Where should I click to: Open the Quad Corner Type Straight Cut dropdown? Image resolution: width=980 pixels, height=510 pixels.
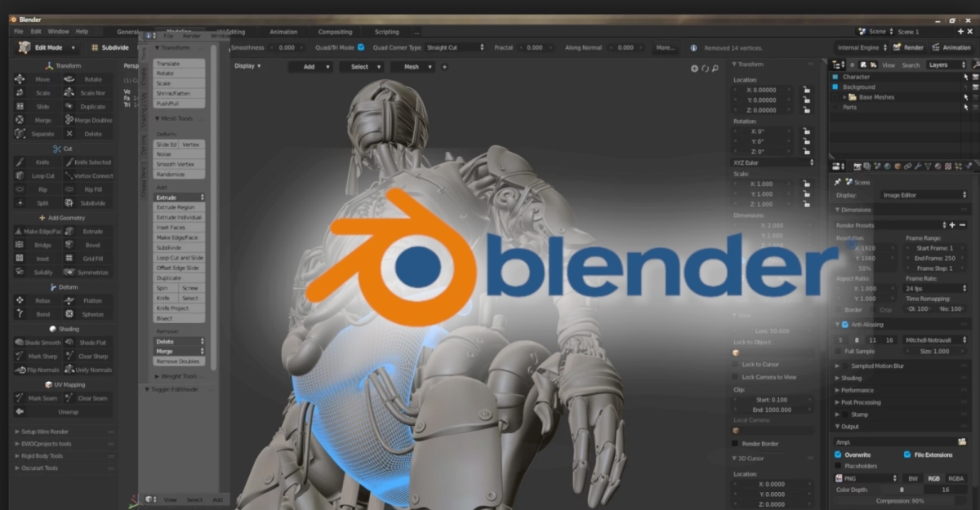(454, 47)
